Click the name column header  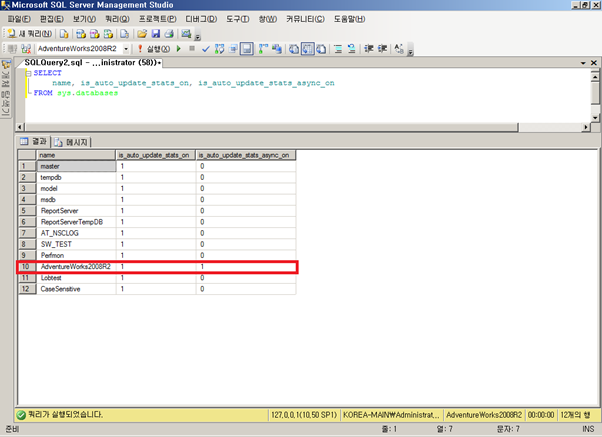76,155
